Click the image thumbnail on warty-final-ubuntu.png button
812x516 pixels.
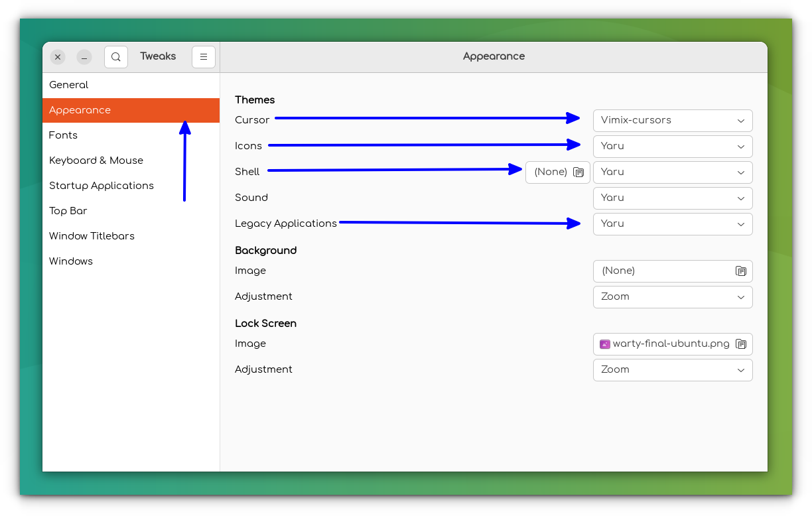(604, 344)
